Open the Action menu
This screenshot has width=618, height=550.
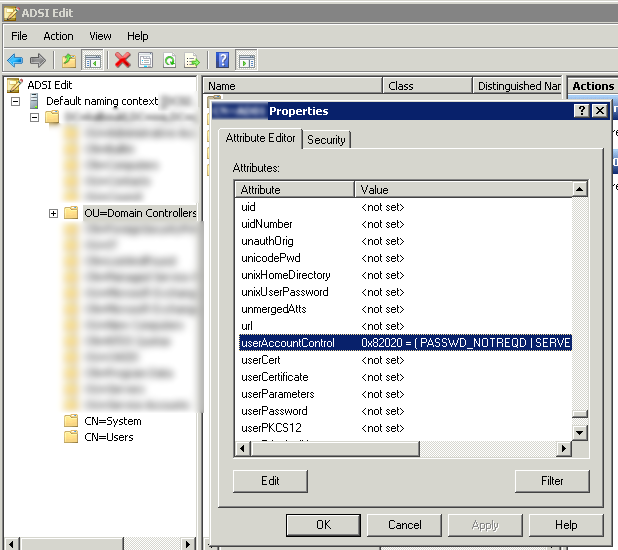tap(58, 36)
